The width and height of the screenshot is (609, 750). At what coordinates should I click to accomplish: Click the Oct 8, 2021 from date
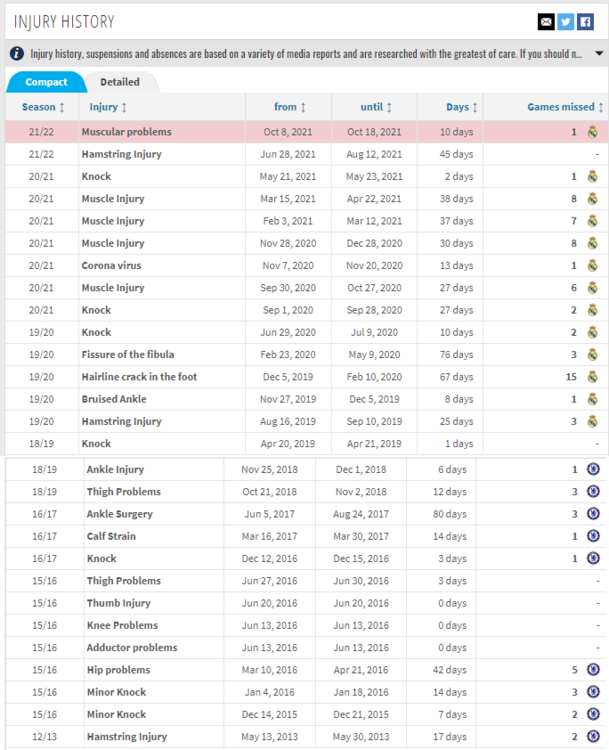[x=288, y=132]
